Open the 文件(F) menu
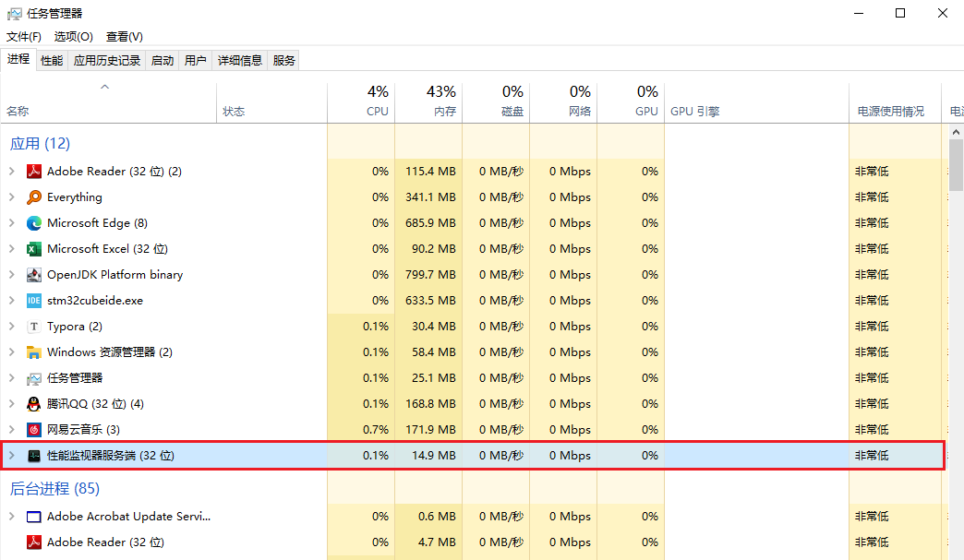 [x=24, y=37]
